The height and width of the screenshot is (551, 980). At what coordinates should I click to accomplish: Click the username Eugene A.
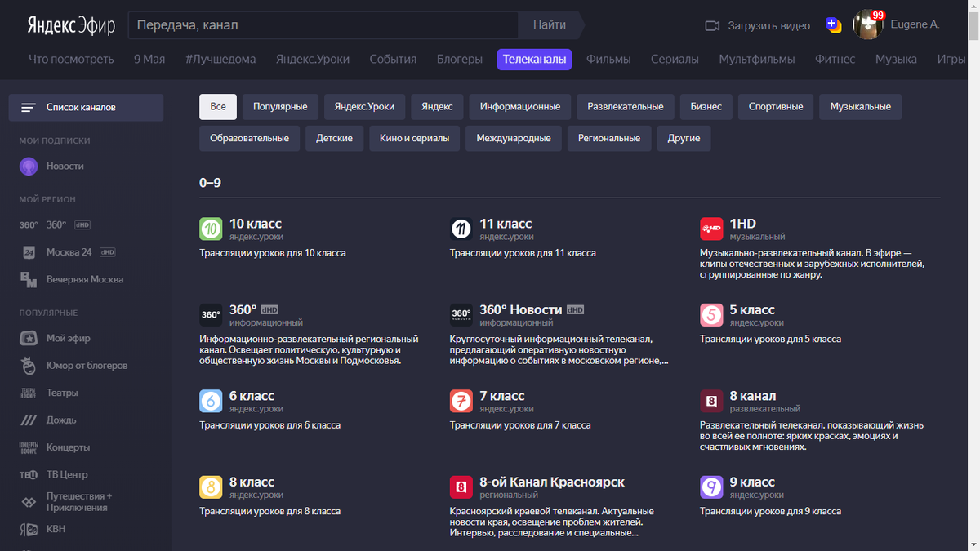(x=916, y=25)
